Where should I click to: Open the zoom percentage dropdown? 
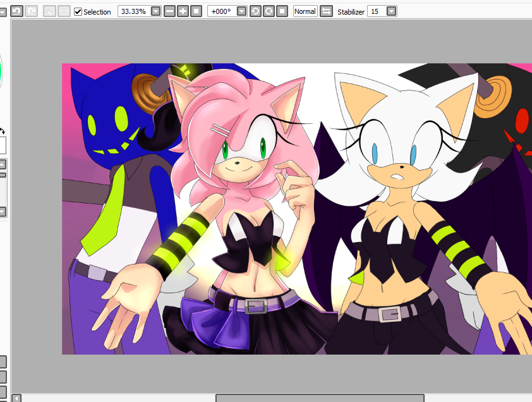coord(155,11)
